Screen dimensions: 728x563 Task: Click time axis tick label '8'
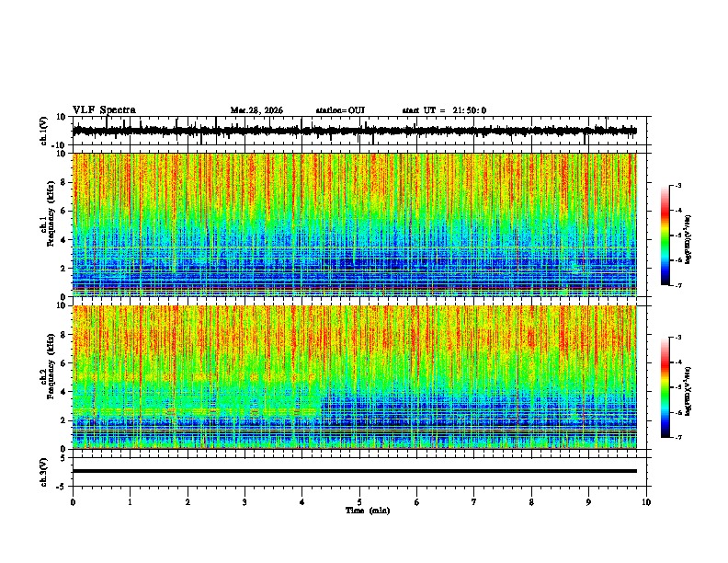tap(531, 502)
